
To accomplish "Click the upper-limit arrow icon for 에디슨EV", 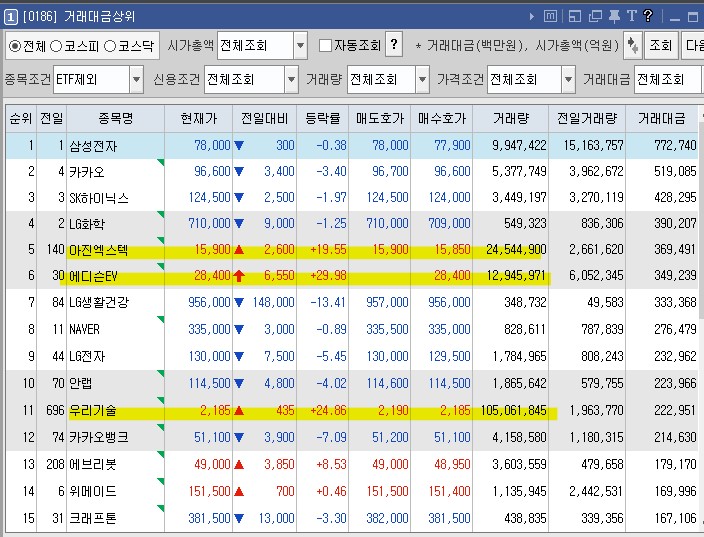I will coord(239,276).
